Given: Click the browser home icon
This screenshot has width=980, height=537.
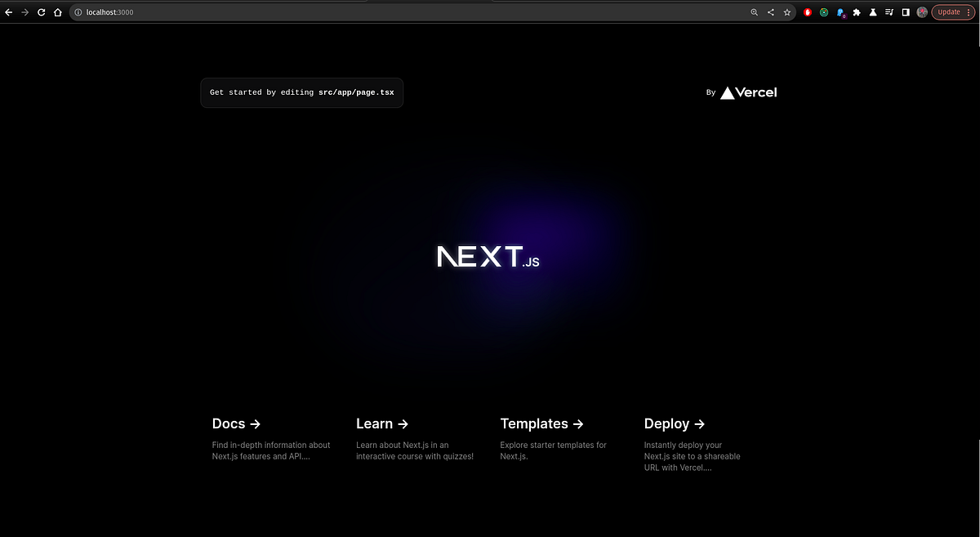Looking at the screenshot, I should click(57, 11).
